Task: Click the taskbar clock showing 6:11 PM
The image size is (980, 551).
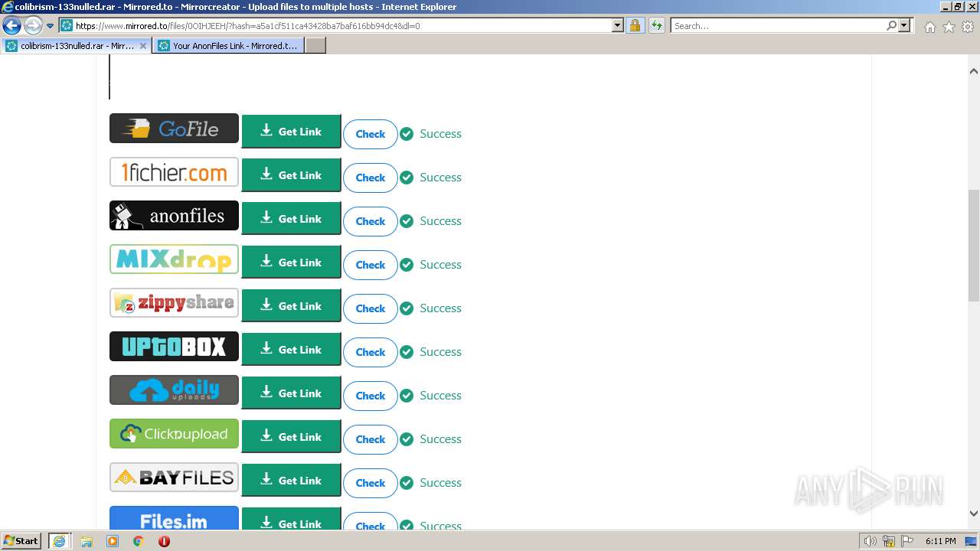Action: tap(940, 541)
